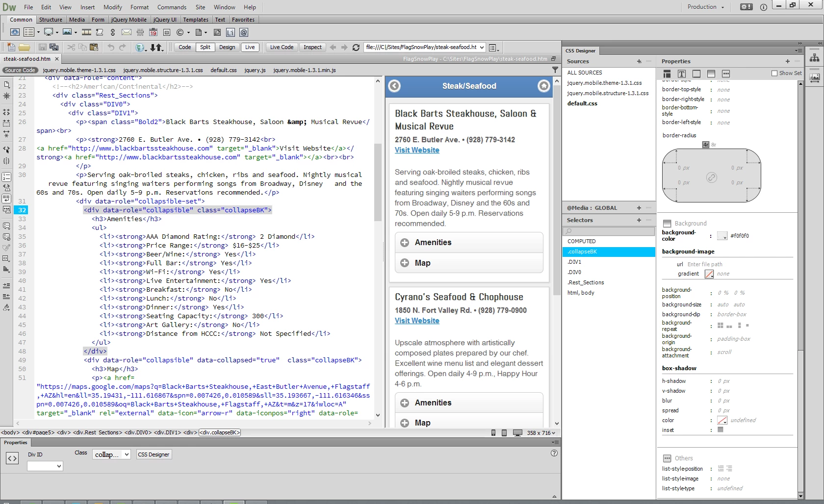Screen dimensions: 824x504
Task: Toggle Inspect mode
Action: click(x=312, y=48)
